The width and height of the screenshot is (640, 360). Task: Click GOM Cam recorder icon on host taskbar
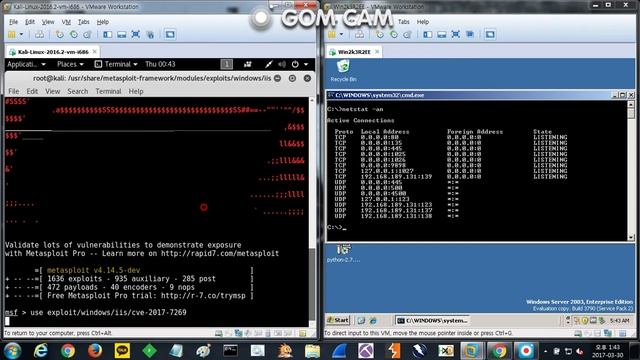[x=526, y=351]
